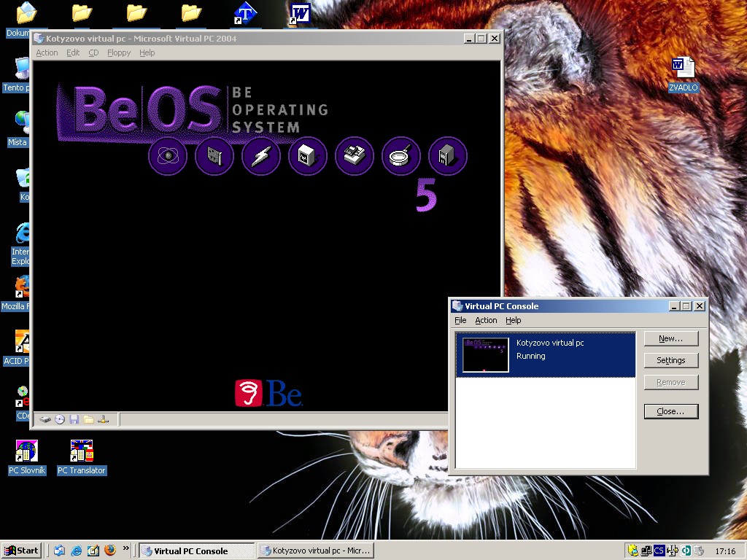
Task: Switch to Virtual PC Console taskbar button
Action: (x=197, y=551)
